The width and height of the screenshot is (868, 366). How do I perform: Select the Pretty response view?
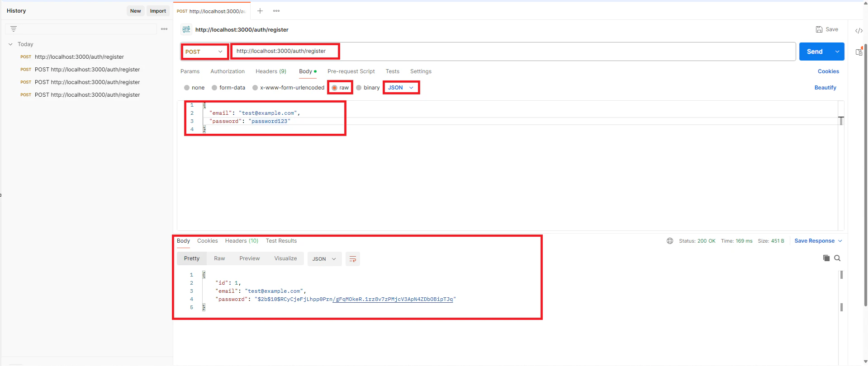pos(192,258)
